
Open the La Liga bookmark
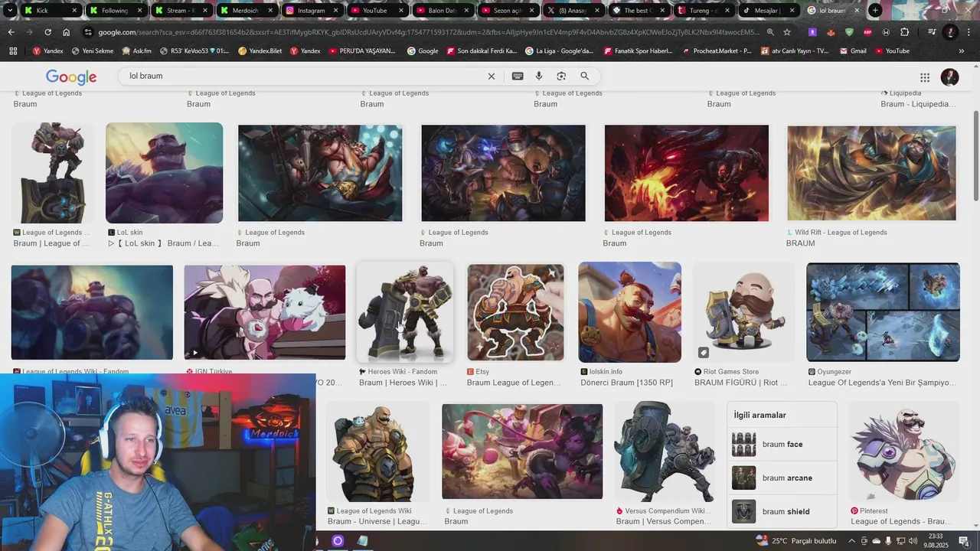pos(559,51)
